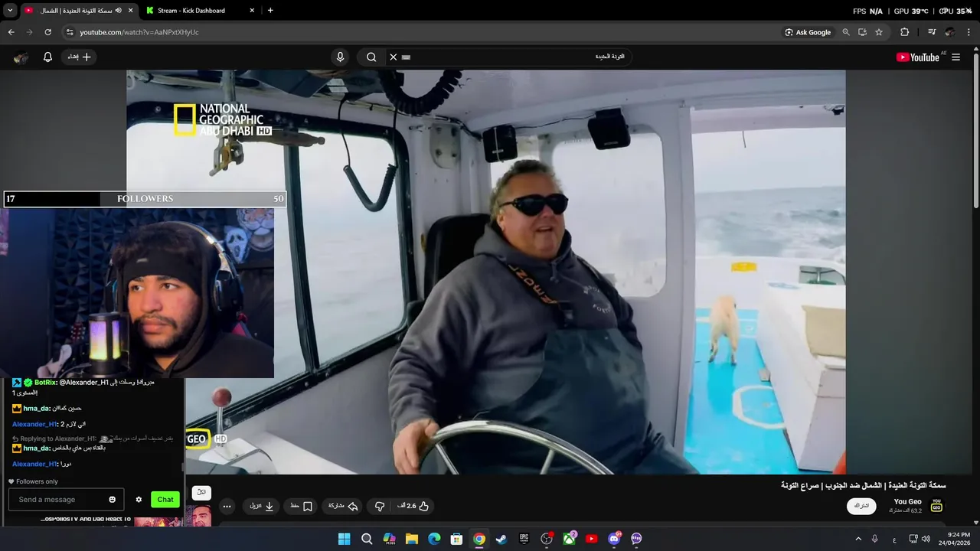Subscribe to You Geo channel

point(861,506)
